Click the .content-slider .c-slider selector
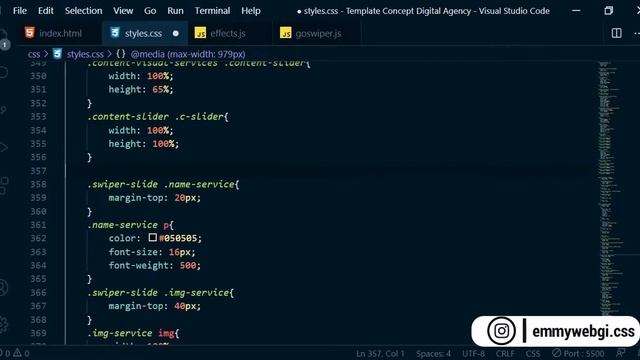 156,117
